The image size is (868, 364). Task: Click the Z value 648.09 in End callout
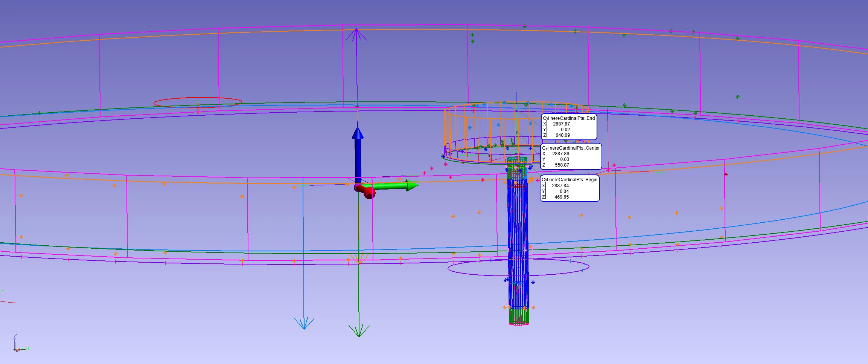pyautogui.click(x=562, y=135)
